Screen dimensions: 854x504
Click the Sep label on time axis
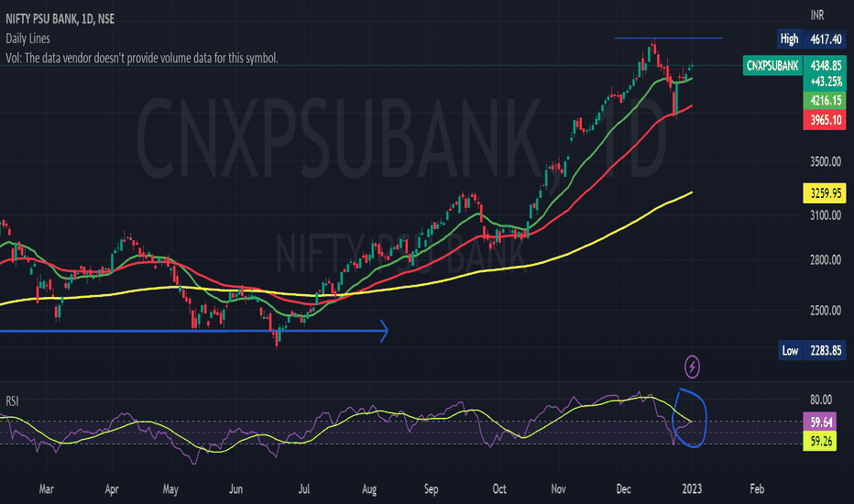pos(432,489)
